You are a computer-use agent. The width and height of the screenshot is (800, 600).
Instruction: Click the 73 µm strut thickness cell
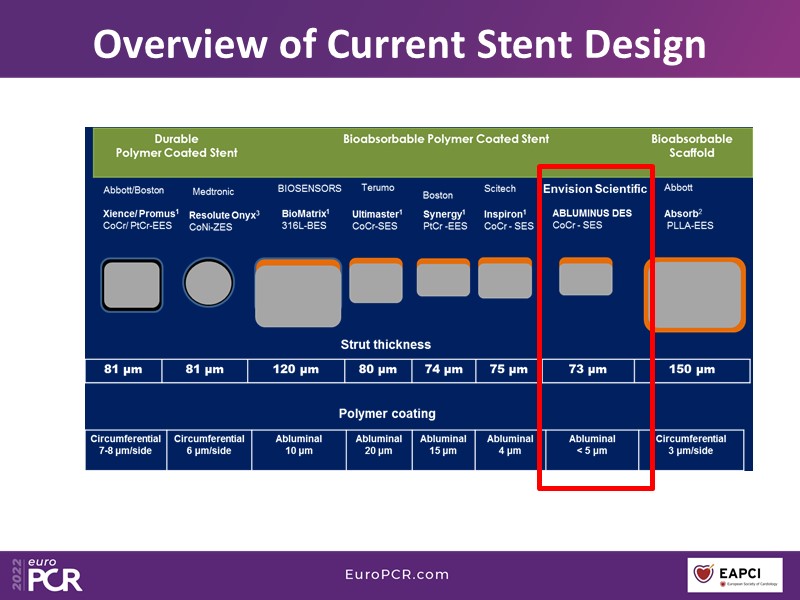coord(587,370)
